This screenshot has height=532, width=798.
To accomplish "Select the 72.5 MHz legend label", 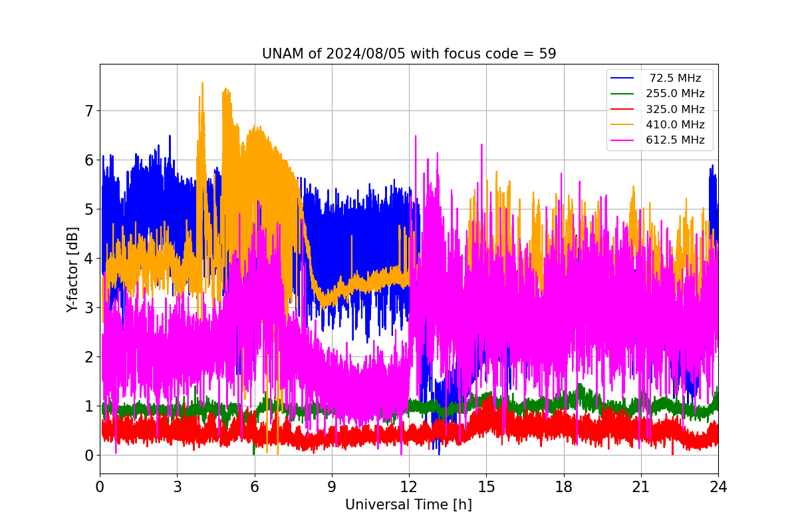I will click(675, 78).
